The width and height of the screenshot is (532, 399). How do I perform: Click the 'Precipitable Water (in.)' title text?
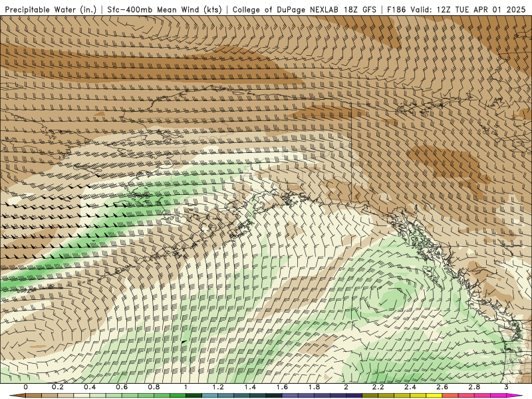51,10
